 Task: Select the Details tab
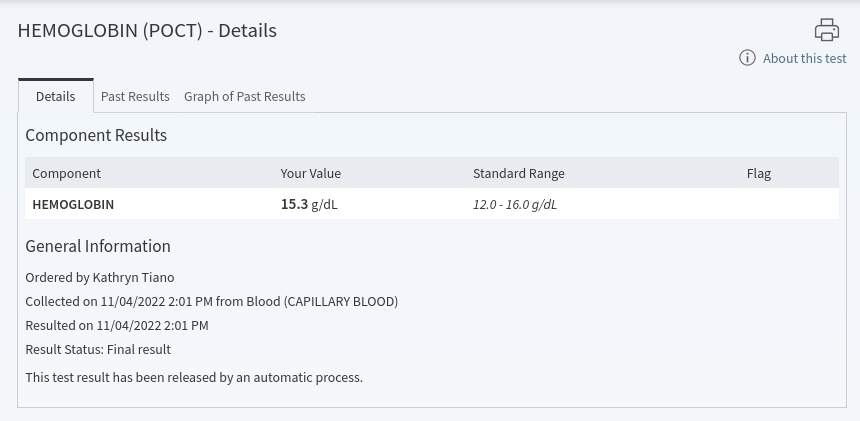(x=55, y=96)
